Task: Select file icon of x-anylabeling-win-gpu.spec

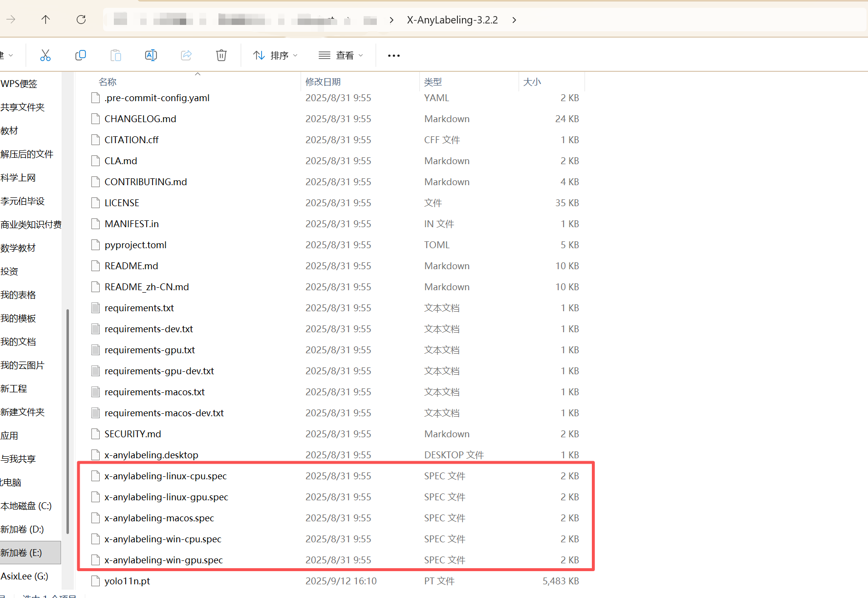Action: (96, 560)
